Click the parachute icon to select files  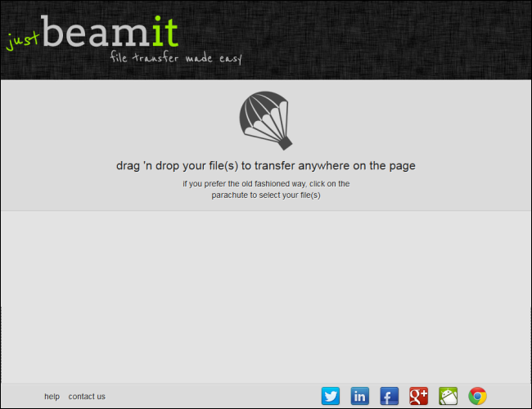coord(266,120)
